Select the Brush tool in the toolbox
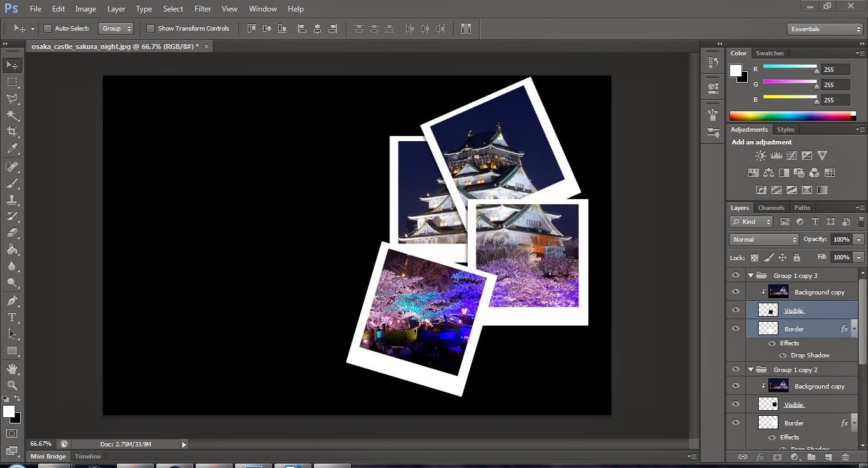 click(12, 183)
